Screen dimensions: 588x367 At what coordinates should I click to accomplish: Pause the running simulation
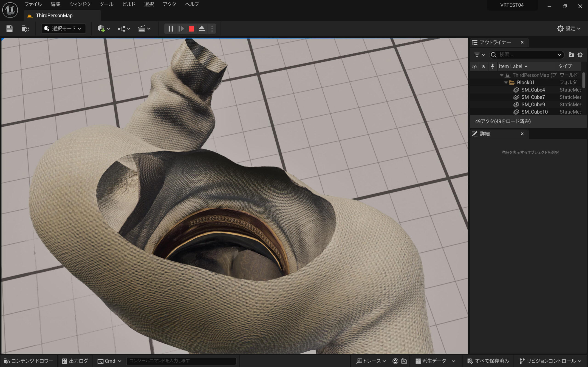pos(171,29)
